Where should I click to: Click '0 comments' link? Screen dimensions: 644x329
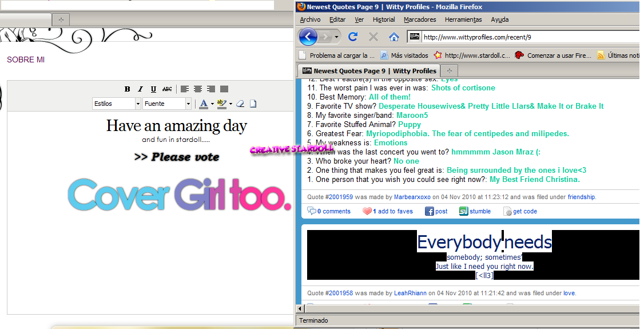click(334, 211)
